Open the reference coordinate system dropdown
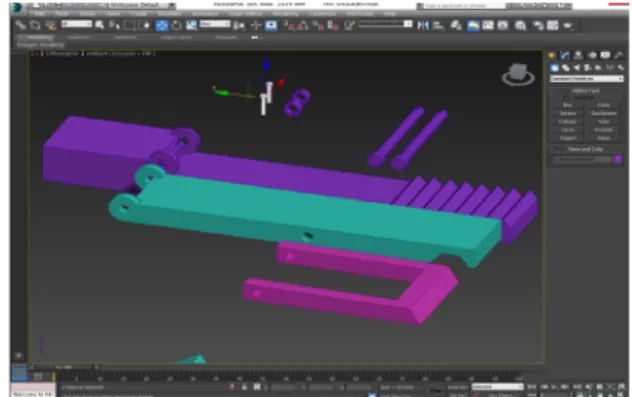 coord(215,24)
